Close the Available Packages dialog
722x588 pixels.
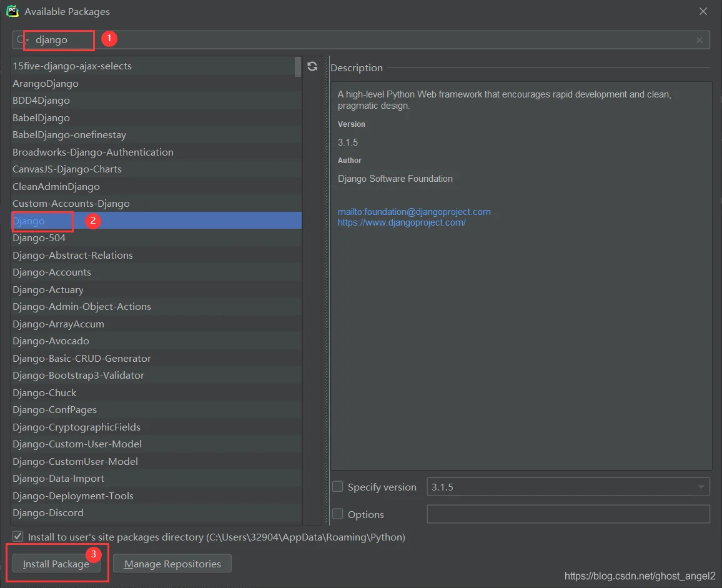coord(703,11)
